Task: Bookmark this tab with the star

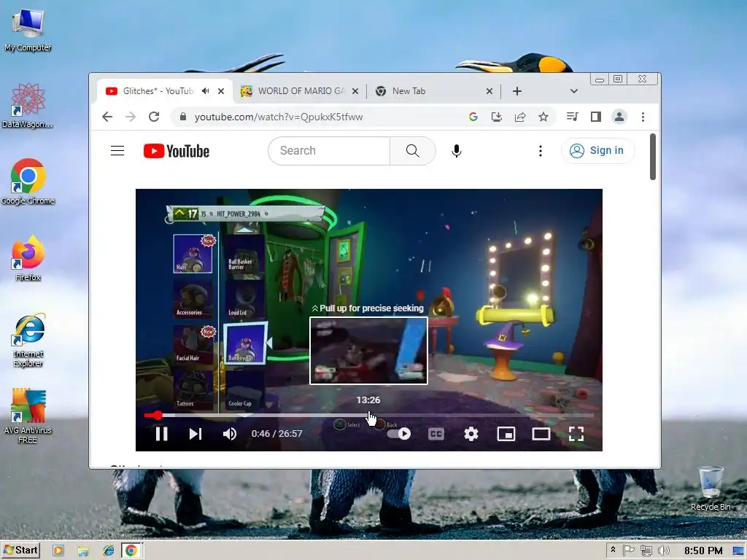Action: point(543,117)
